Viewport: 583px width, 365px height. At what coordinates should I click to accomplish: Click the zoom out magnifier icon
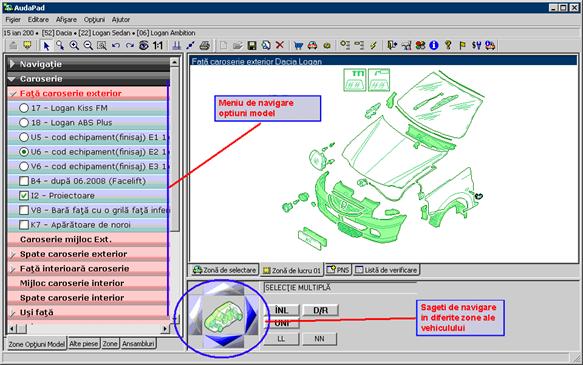88,46
